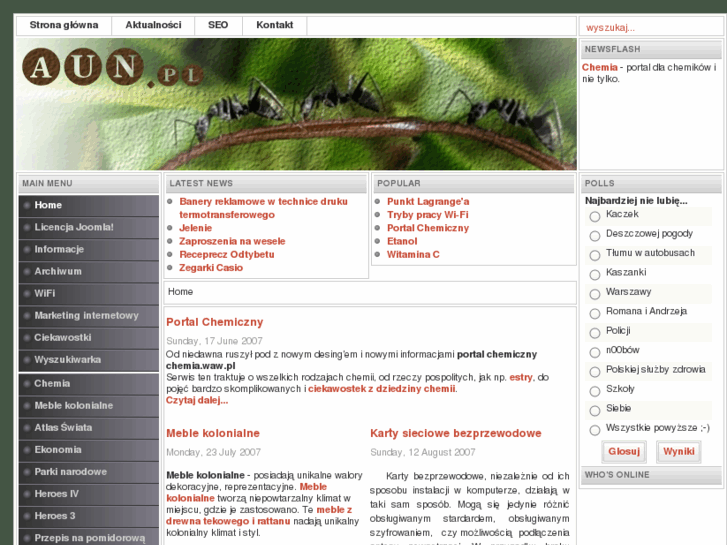The height and width of the screenshot is (545, 727).
Task: Open Receprecz Odtybetu news link
Action: click(227, 255)
